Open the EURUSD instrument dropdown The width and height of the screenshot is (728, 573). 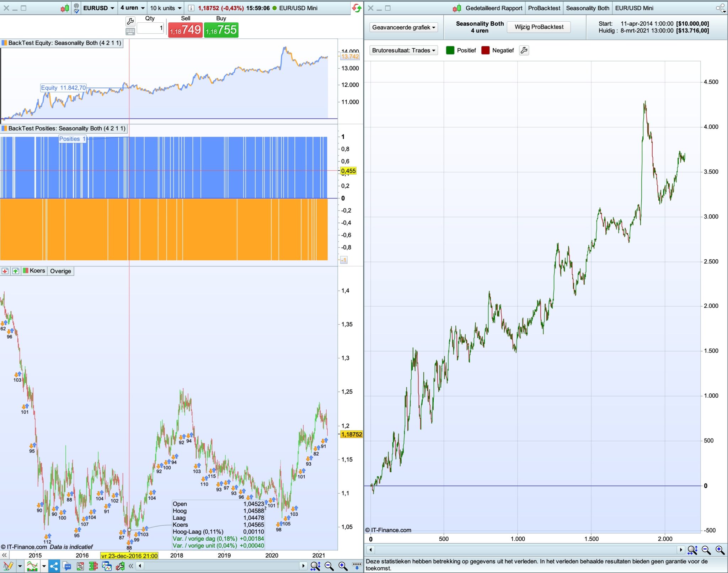pos(98,8)
